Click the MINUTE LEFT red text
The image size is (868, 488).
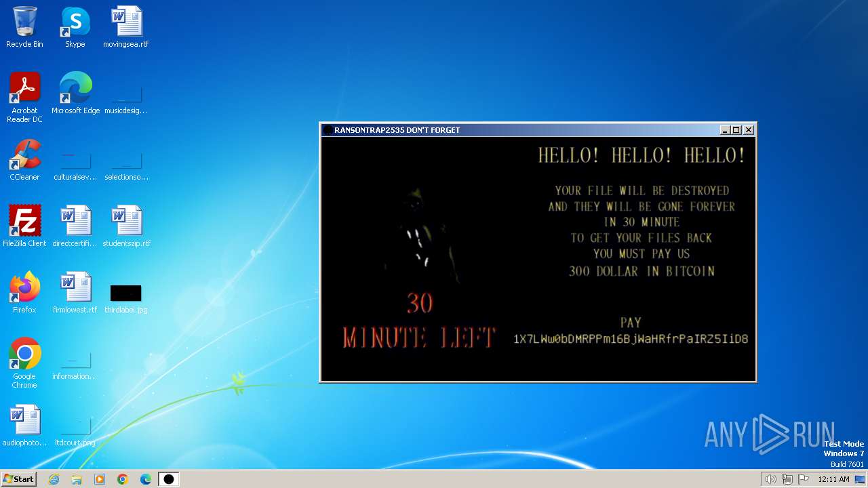pos(419,338)
